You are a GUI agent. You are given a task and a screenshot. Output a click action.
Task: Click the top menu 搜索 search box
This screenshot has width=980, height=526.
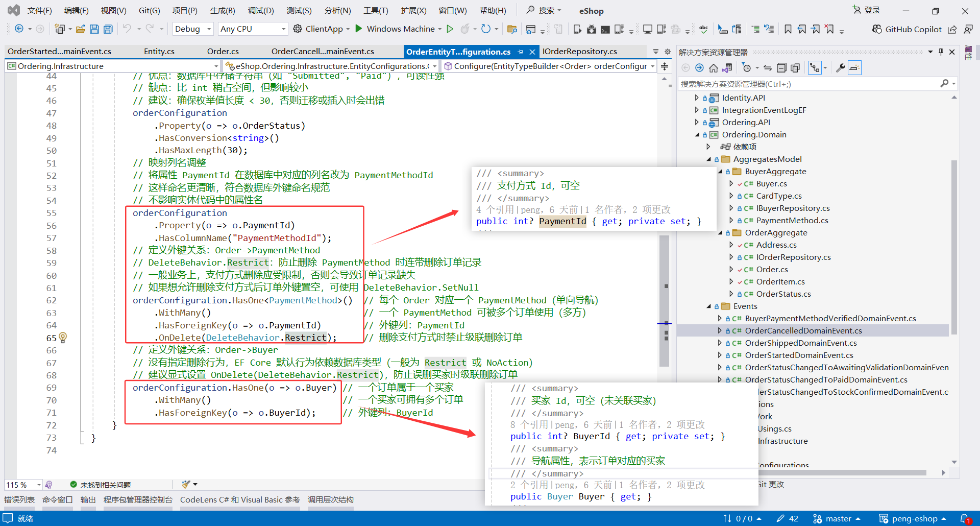(544, 10)
